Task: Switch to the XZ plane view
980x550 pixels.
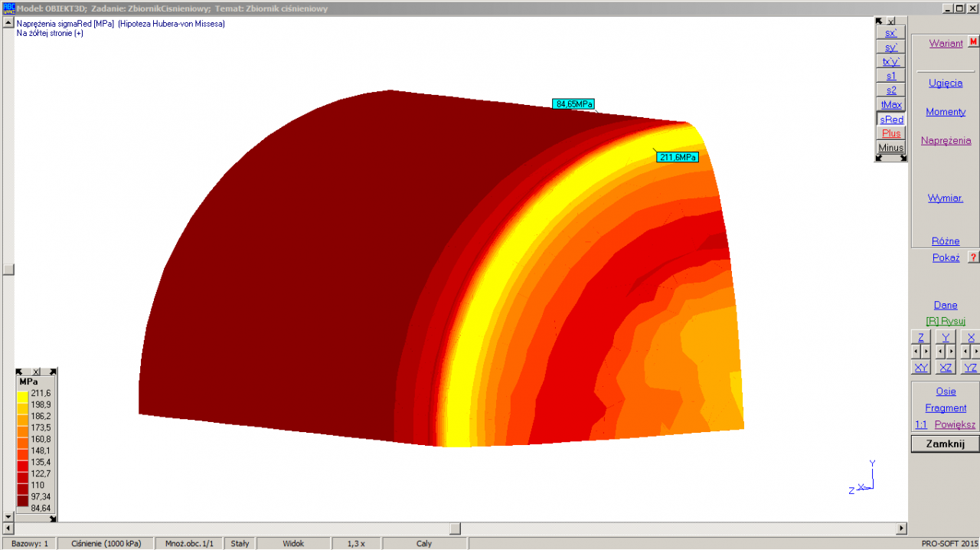Action: (x=946, y=368)
